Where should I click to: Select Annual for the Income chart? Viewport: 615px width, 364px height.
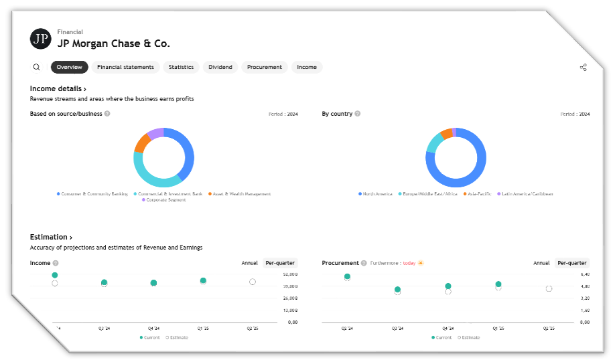coord(249,263)
